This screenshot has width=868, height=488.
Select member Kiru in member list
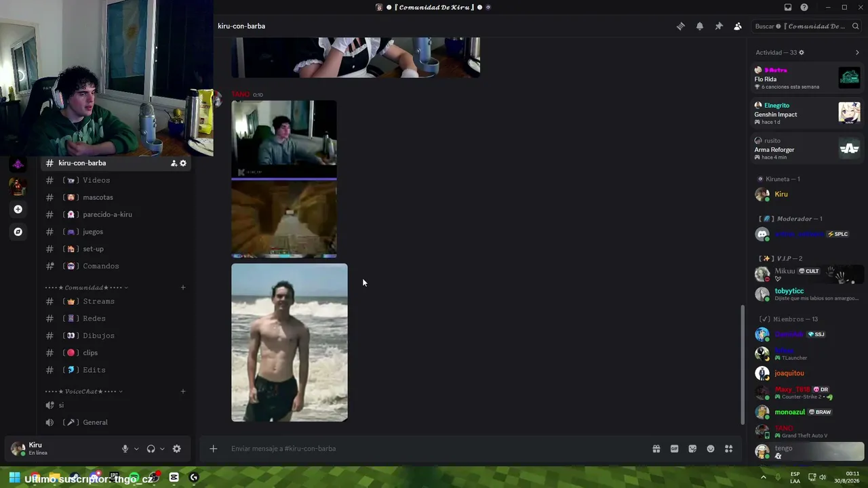(x=807, y=195)
